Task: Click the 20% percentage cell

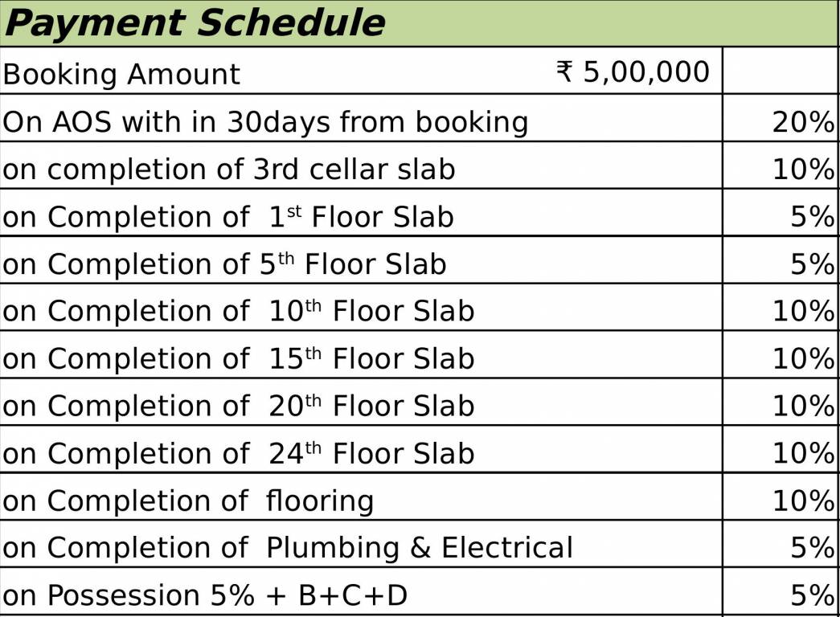Action: [x=802, y=122]
